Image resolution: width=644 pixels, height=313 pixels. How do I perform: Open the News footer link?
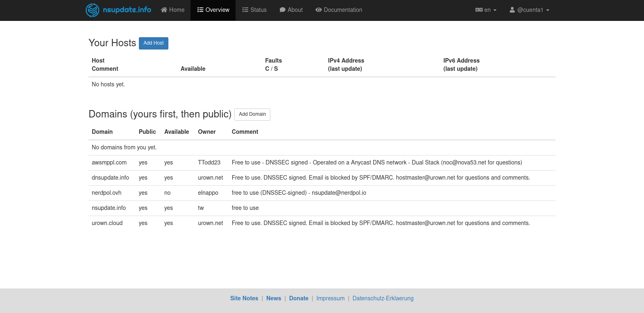274,298
